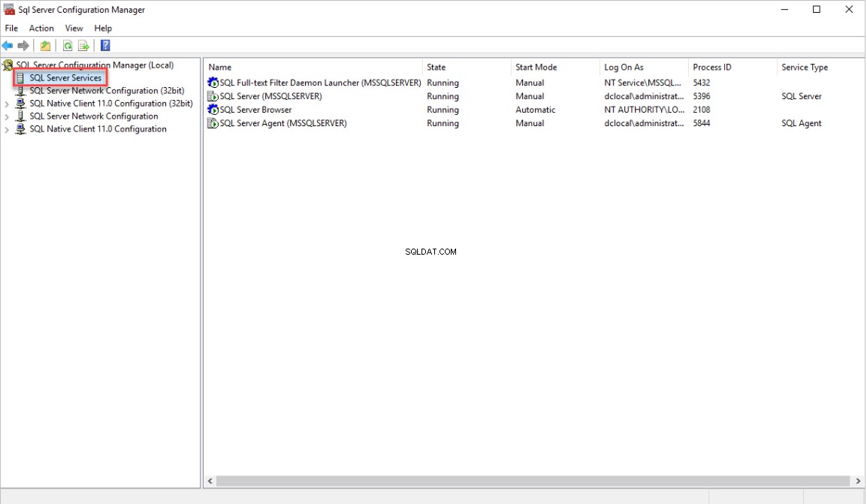
Task: Open the View menu
Action: [74, 29]
